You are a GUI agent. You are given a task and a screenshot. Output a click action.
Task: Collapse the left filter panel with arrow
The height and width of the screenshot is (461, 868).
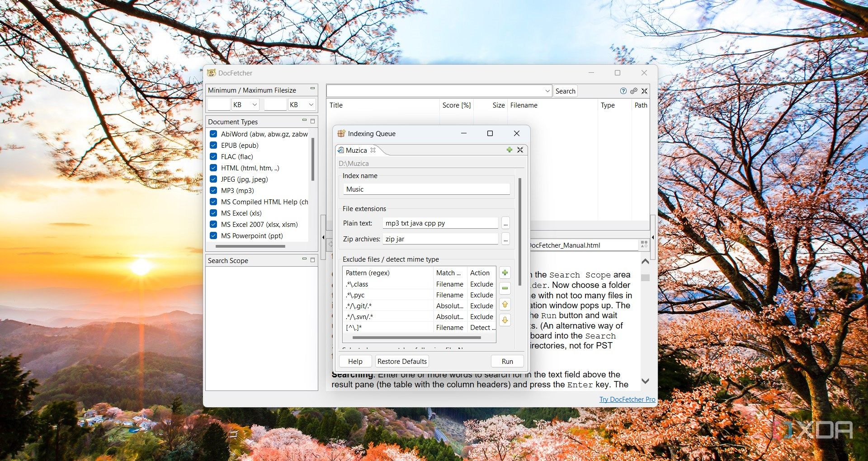click(323, 237)
